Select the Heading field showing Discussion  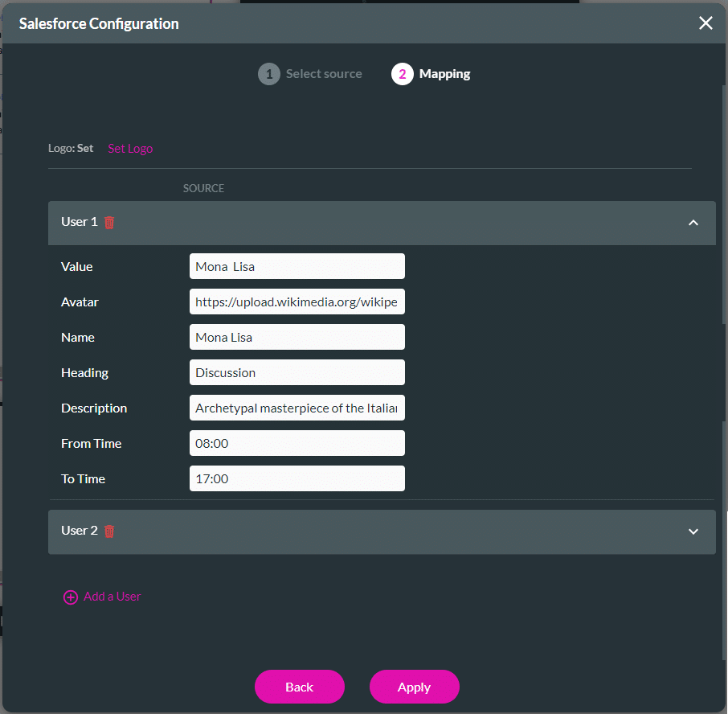coord(297,372)
